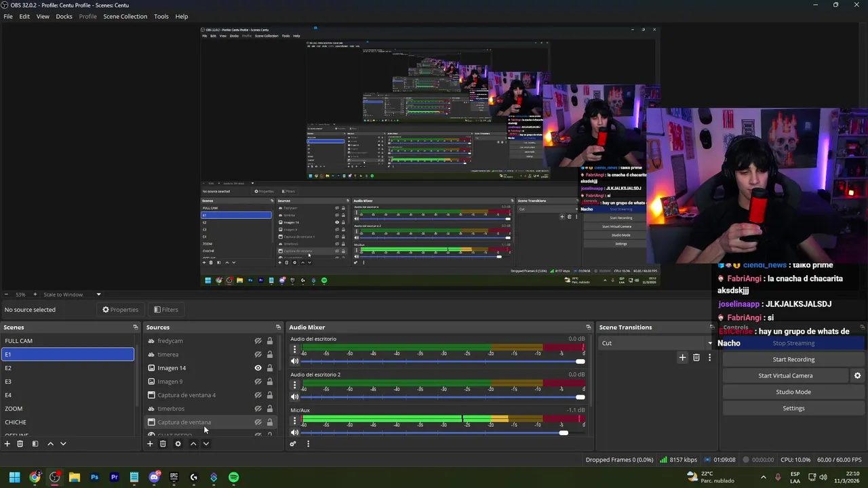Adjust the Mic/Aux volume slider
The height and width of the screenshot is (488, 868).
564,432
